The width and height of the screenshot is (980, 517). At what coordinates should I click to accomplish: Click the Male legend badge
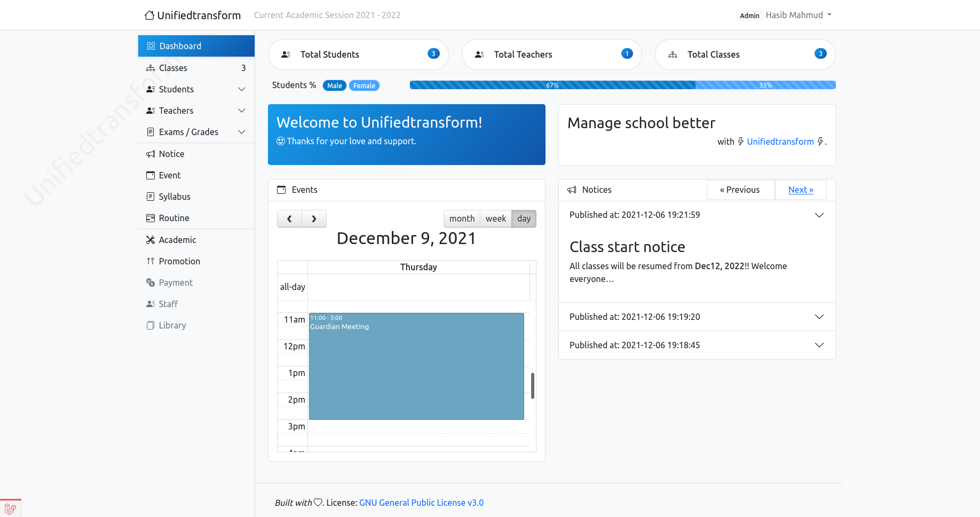tap(335, 85)
